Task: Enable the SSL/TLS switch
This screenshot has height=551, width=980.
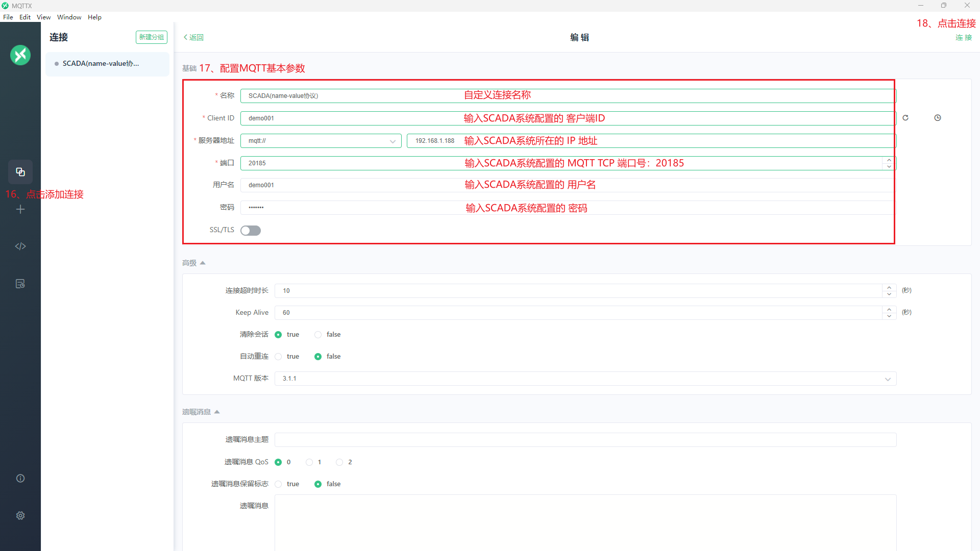Action: point(251,231)
